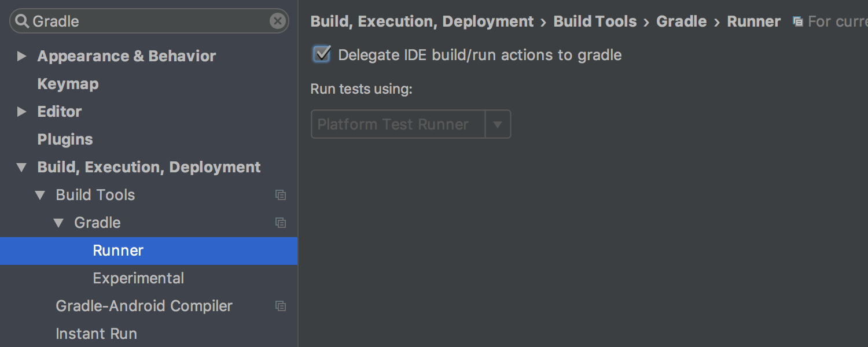Open Instant Run settings
Viewport: 868px width, 347px height.
tap(96, 334)
